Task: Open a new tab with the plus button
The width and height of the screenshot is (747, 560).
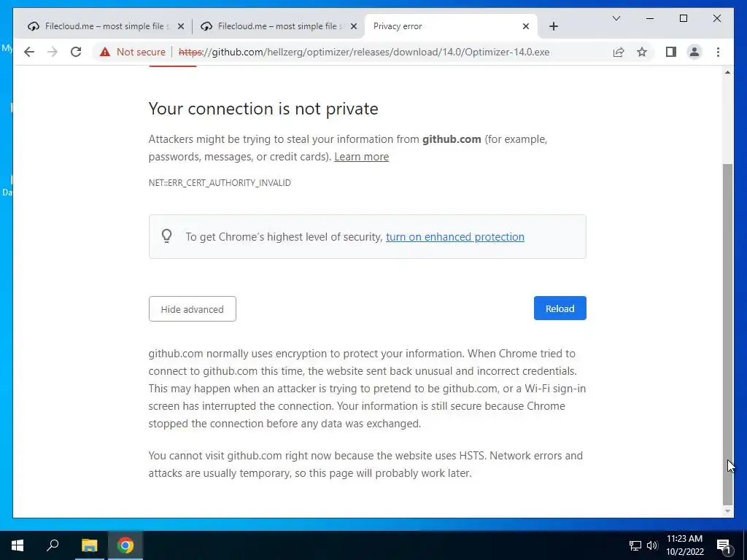Action: point(553,26)
